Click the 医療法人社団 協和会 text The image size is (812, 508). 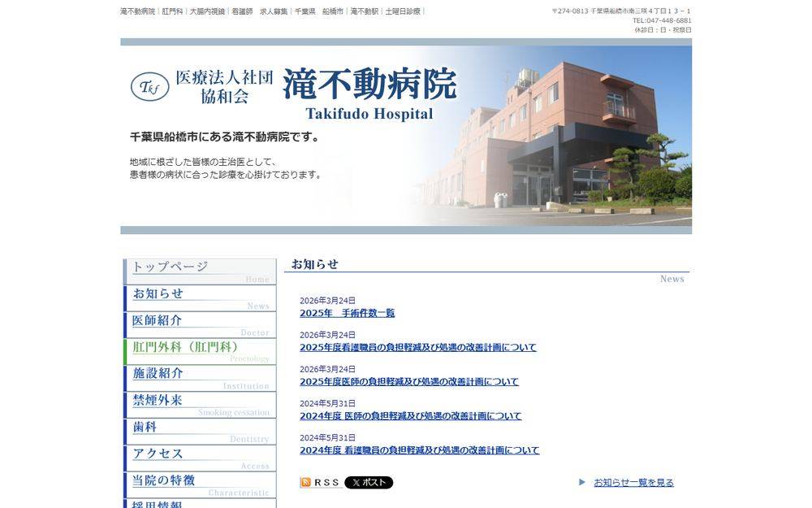click(224, 87)
